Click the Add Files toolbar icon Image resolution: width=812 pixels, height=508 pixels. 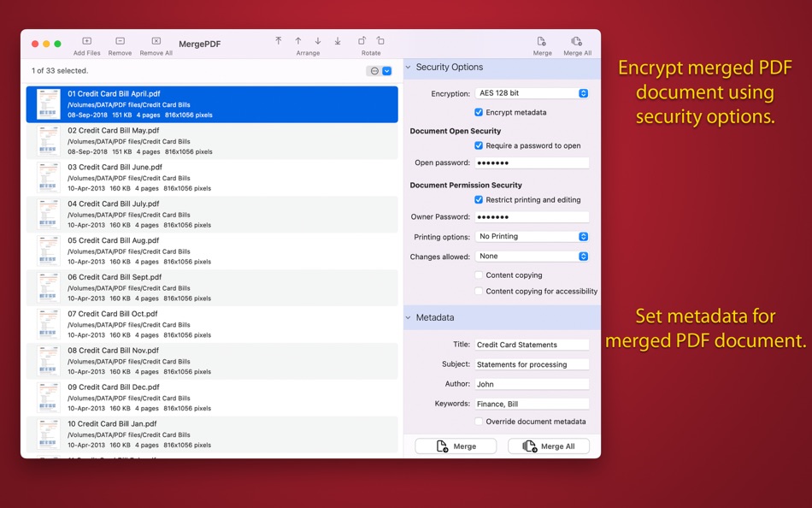[86, 41]
